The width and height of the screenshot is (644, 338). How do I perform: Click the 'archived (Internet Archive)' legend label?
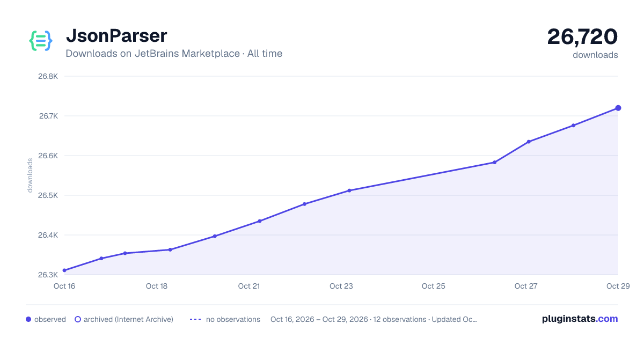point(128,319)
